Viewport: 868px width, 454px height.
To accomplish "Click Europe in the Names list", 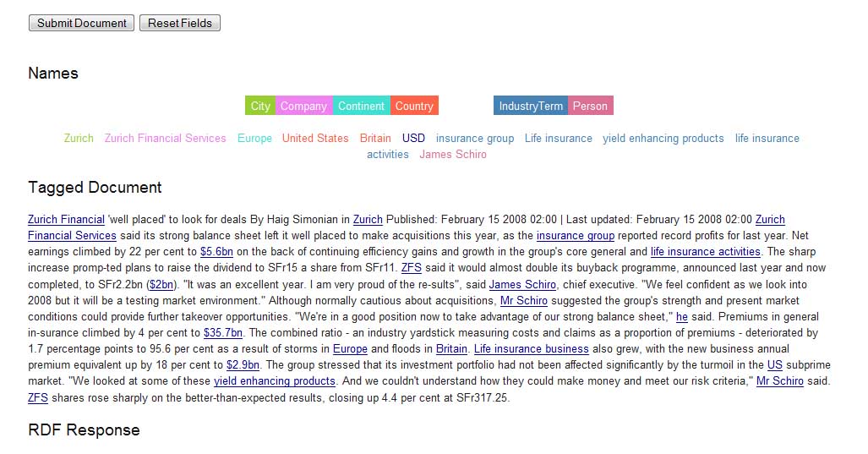I will (254, 138).
